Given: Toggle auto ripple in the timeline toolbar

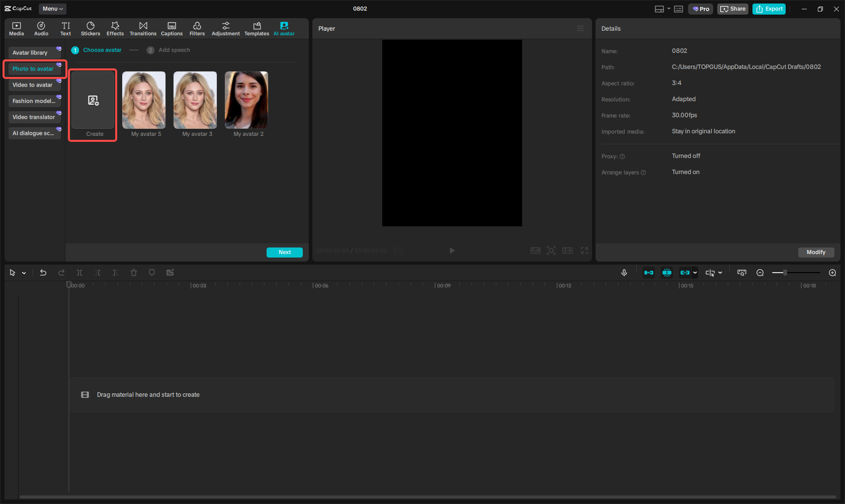Looking at the screenshot, I should point(648,272).
